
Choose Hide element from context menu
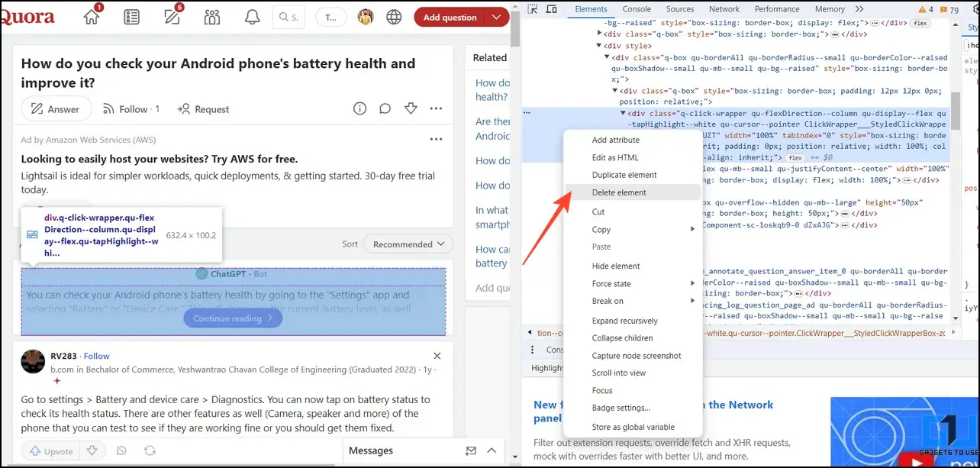coord(616,266)
